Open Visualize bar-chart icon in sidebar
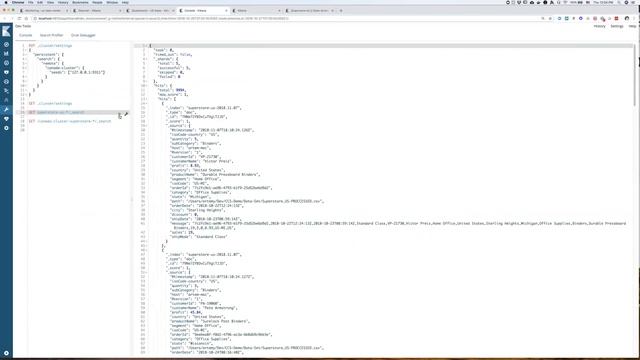640x360 pixels. (6, 53)
